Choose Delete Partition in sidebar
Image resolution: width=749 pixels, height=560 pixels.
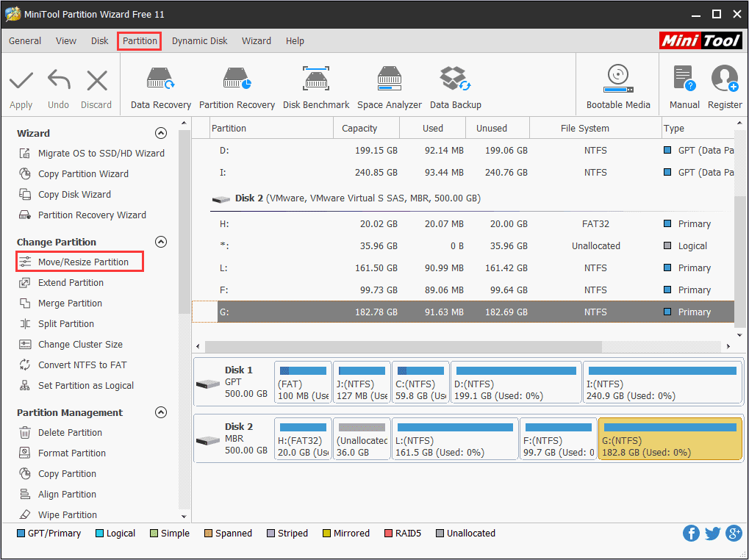pyautogui.click(x=61, y=433)
